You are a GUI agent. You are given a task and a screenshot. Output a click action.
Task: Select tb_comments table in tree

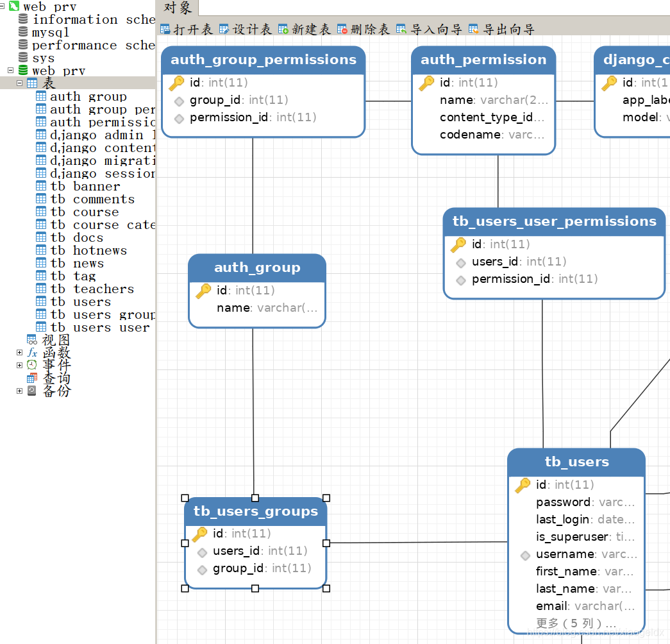(x=92, y=199)
